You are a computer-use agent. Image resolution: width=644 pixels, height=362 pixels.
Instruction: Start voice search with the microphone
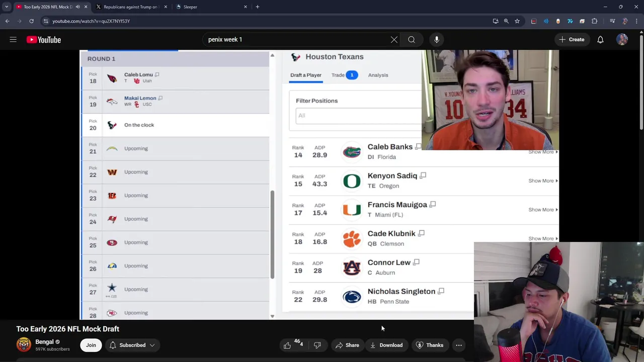[437, 40]
